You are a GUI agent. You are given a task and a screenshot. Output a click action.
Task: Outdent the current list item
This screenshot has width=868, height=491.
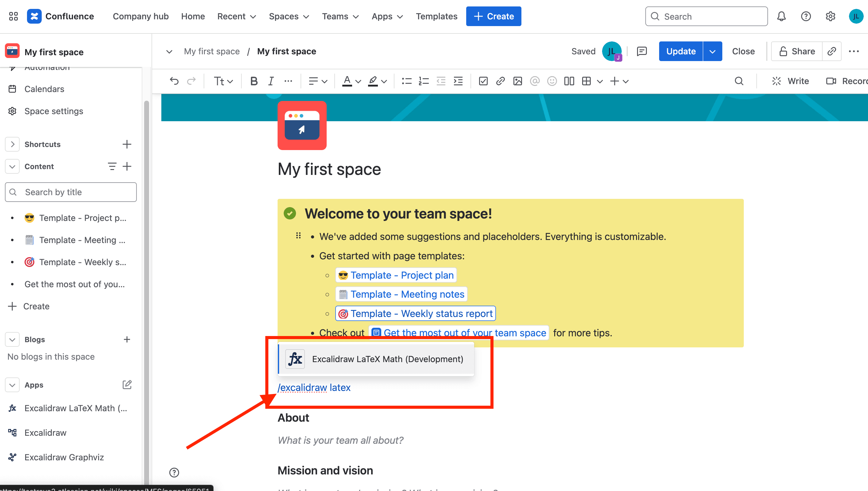click(x=441, y=81)
